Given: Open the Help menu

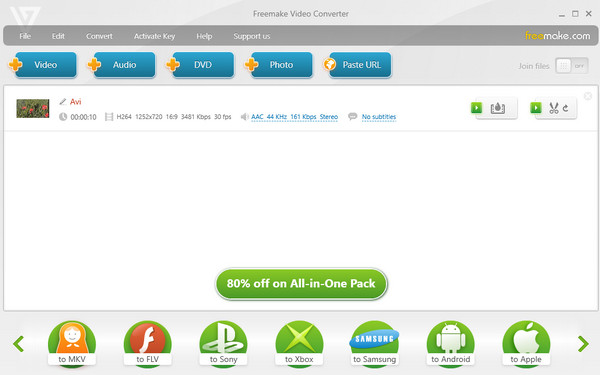Looking at the screenshot, I should click(204, 36).
